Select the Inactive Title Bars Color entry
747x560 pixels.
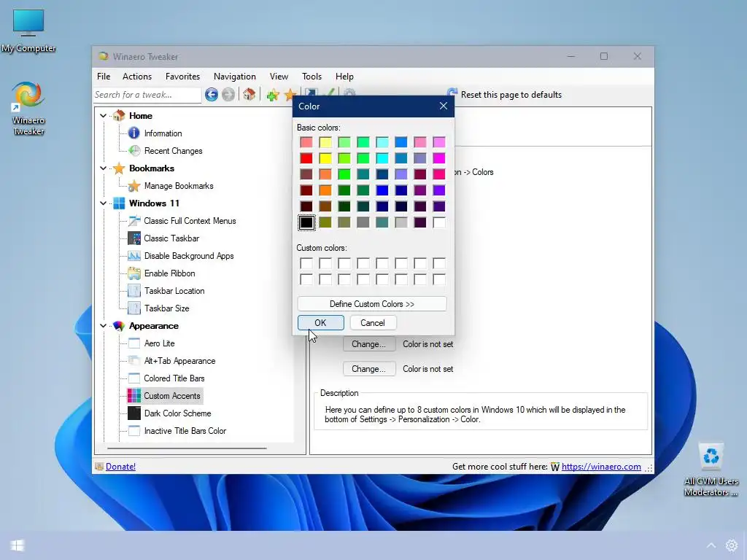pyautogui.click(x=185, y=430)
